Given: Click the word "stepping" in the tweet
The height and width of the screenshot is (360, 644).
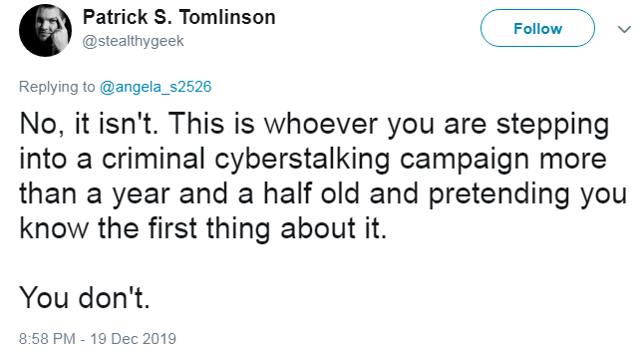Looking at the screenshot, I should click(553, 124).
